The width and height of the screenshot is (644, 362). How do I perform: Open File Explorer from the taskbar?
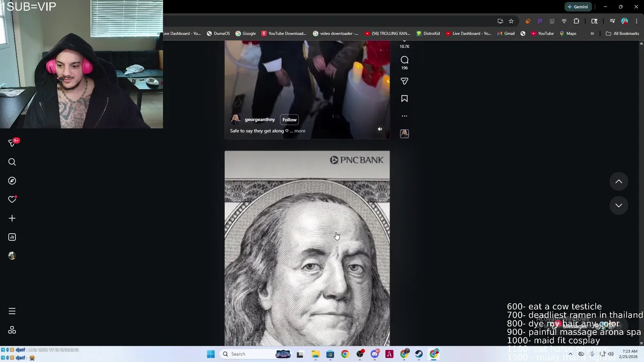[315, 354]
